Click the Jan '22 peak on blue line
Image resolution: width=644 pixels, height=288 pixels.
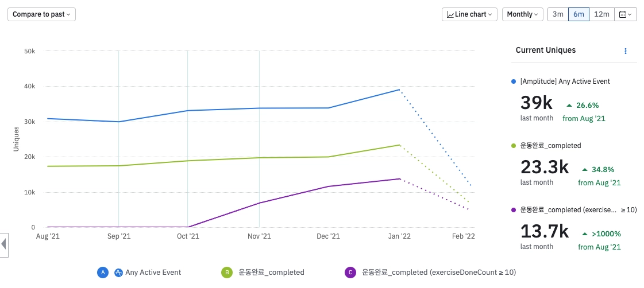pyautogui.click(x=399, y=89)
